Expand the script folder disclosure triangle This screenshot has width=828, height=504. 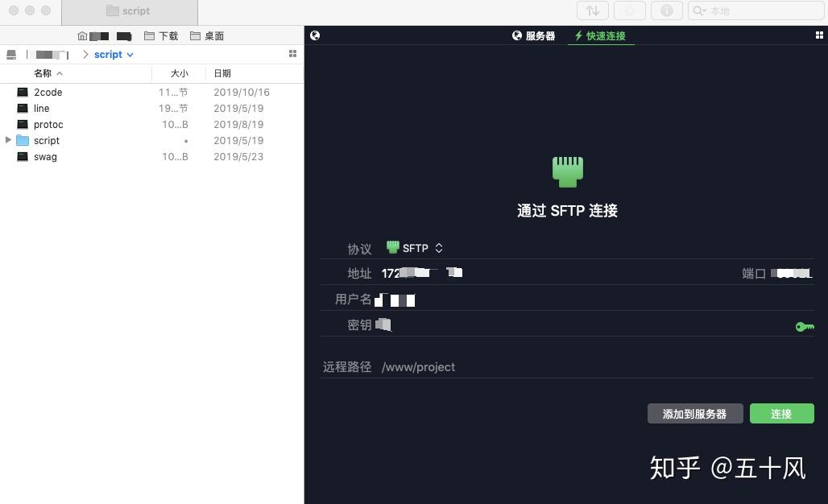[x=7, y=140]
